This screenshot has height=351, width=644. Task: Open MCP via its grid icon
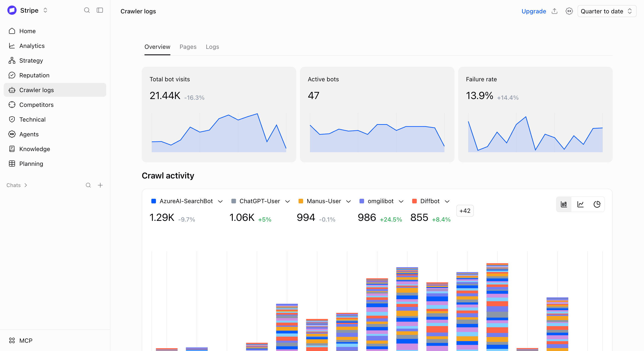[x=12, y=340]
